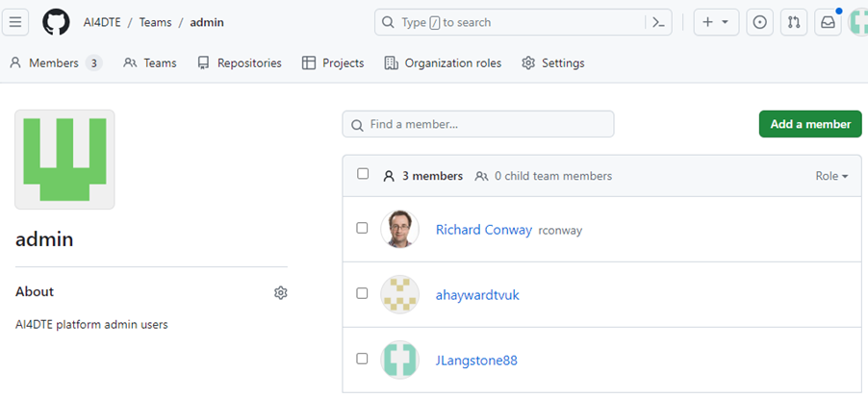Image resolution: width=868 pixels, height=398 pixels.
Task: Go to the team Settings tab
Action: pos(553,63)
